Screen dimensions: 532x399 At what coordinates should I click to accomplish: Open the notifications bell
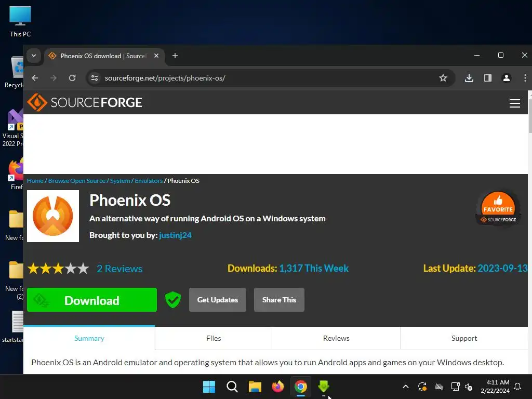517,387
